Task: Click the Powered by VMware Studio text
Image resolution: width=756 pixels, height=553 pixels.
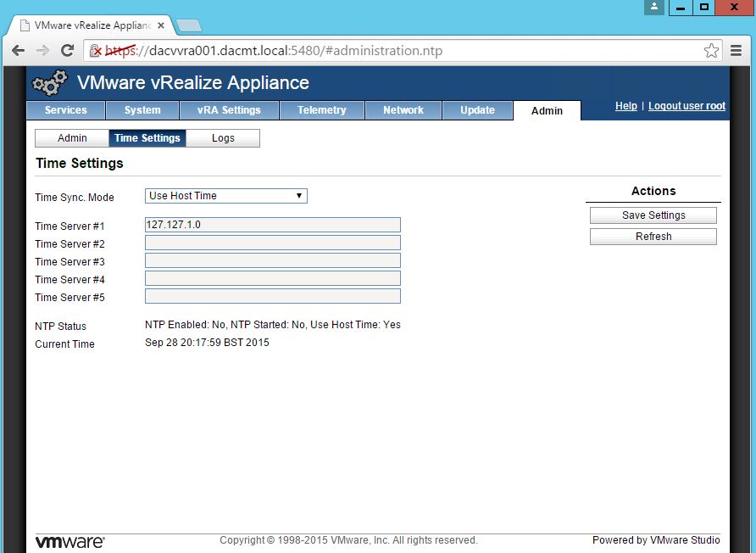Action: 656,540
